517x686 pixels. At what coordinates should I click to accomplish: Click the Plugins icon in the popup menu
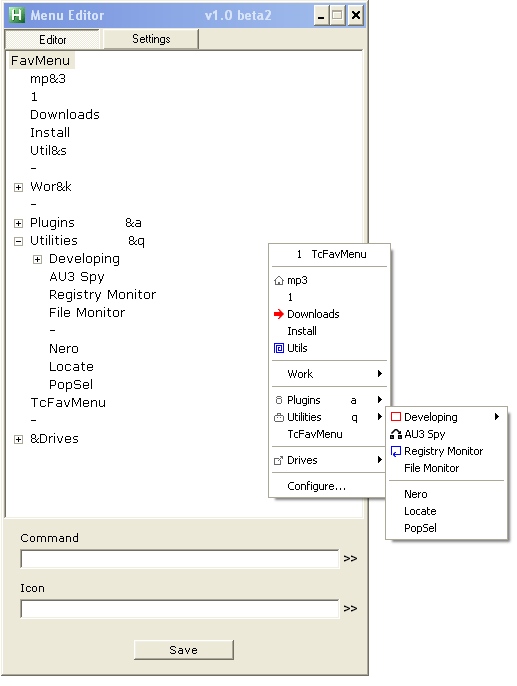pos(279,400)
